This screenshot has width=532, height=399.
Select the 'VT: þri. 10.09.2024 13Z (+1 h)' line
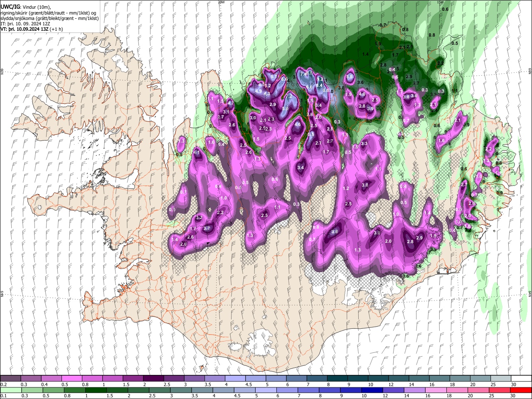tap(32, 29)
